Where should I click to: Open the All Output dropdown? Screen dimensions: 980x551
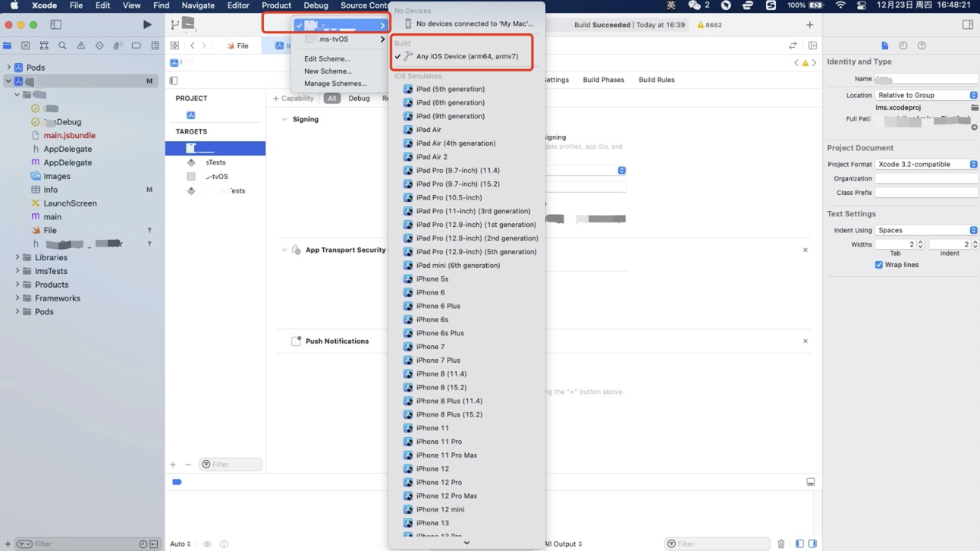pyautogui.click(x=563, y=543)
